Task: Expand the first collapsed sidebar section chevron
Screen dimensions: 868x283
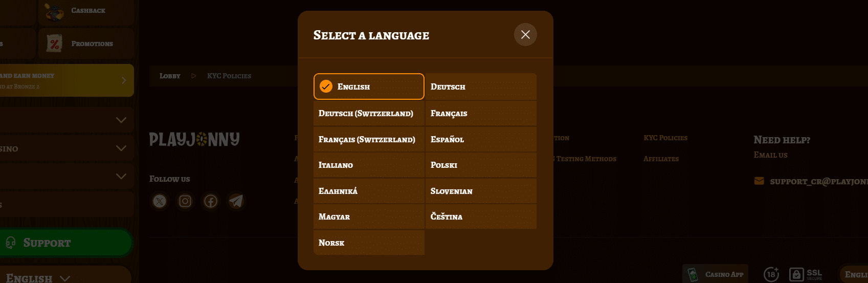Action: click(121, 120)
